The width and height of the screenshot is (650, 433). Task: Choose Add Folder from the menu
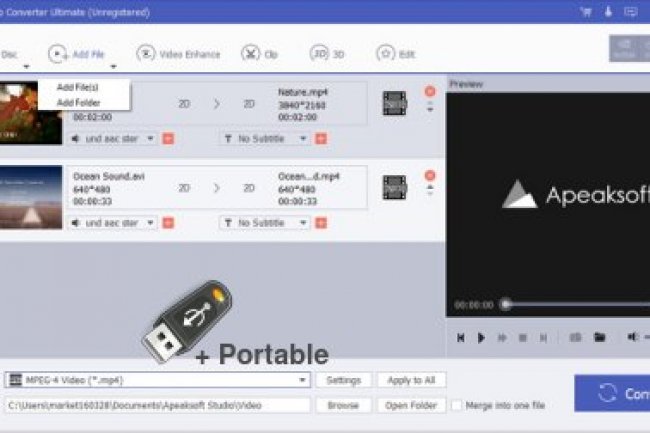(x=77, y=102)
